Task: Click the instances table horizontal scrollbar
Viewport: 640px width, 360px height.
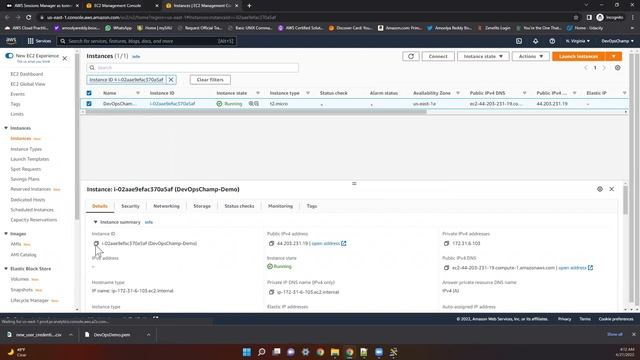Action: (x=256, y=112)
